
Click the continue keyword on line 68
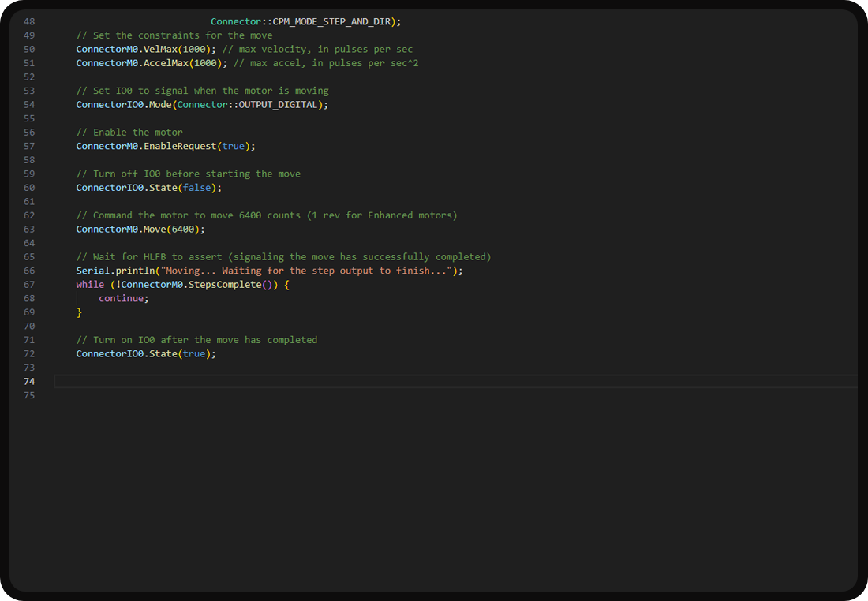(120, 298)
